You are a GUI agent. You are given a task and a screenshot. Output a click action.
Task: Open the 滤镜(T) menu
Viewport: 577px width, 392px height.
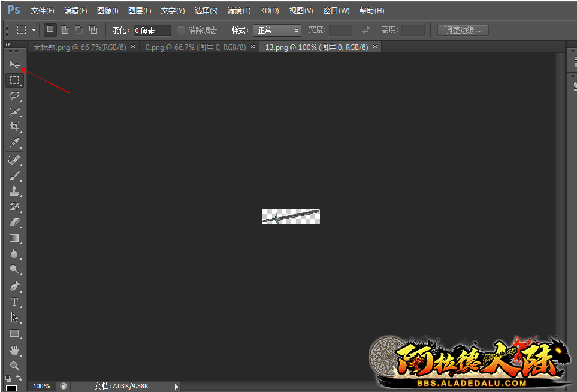[x=239, y=11]
